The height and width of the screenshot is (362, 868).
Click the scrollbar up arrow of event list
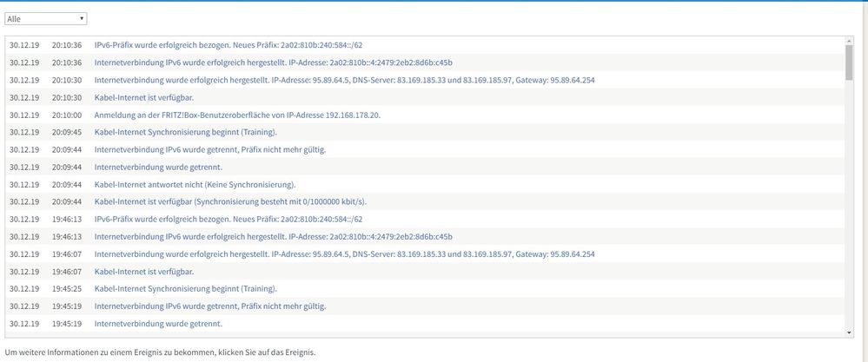pyautogui.click(x=849, y=41)
